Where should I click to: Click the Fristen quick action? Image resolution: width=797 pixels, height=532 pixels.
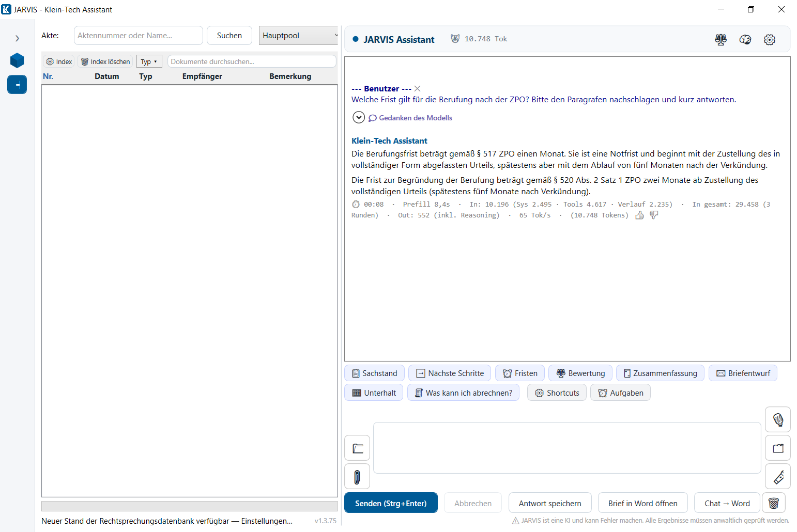point(520,373)
